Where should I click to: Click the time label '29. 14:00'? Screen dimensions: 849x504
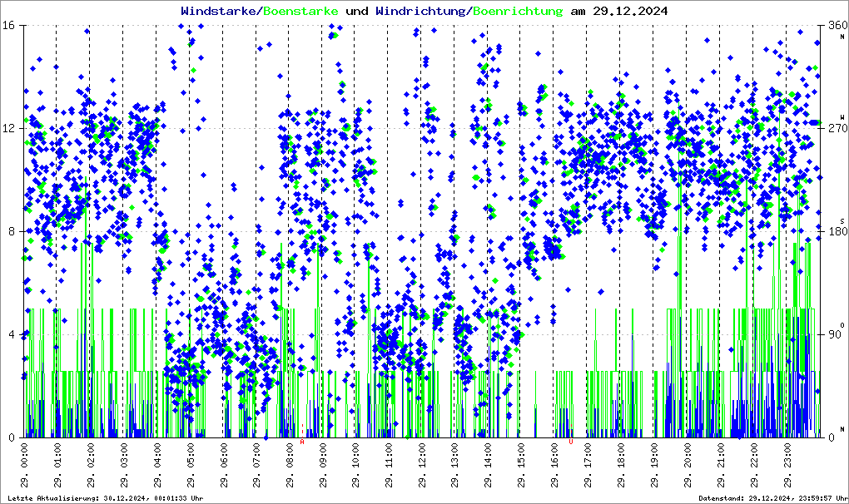pyautogui.click(x=489, y=465)
